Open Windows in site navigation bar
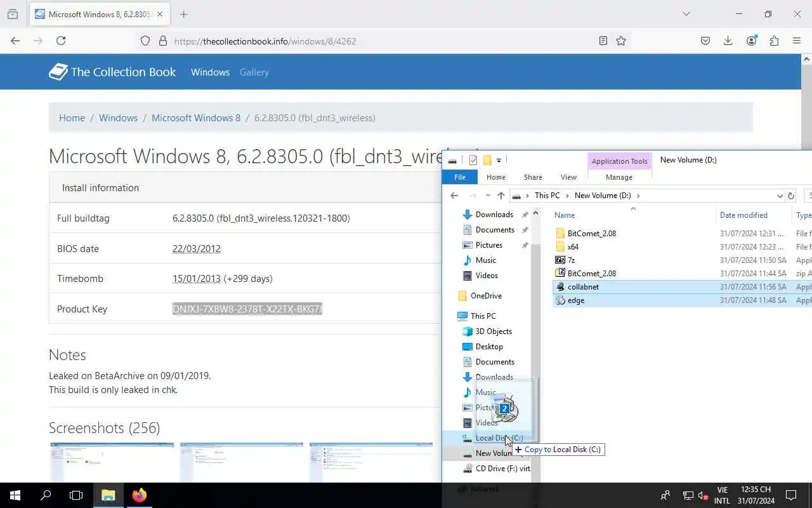 pos(210,72)
